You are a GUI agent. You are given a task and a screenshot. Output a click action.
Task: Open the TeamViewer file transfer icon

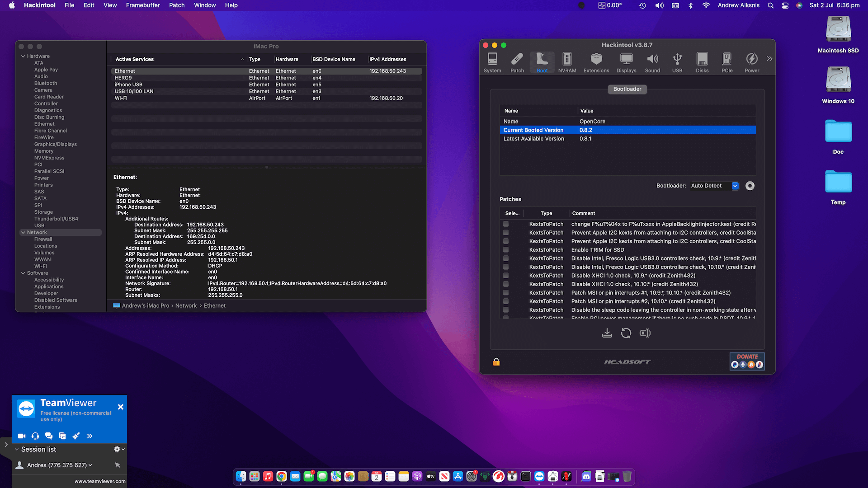(62, 436)
